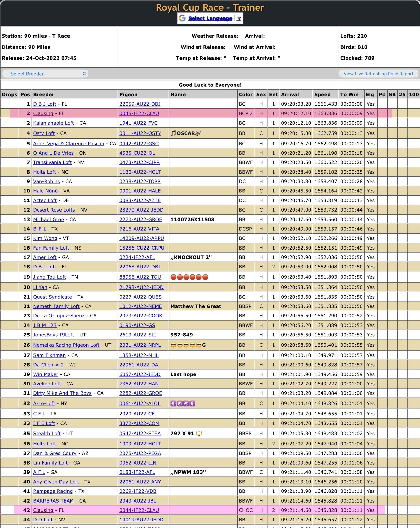Click the Arrival column header

pyautogui.click(x=290, y=94)
